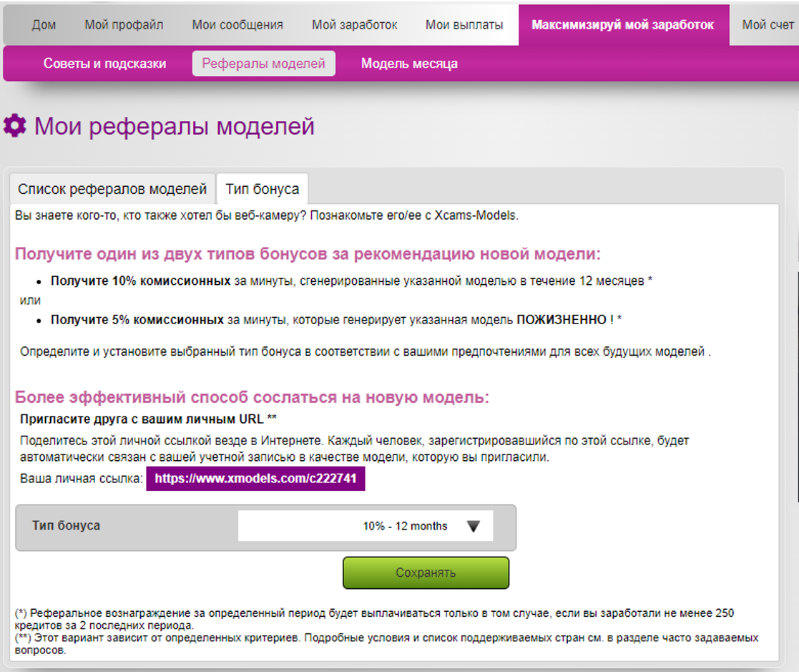
Task: Select Рефералы моделей submenu item
Action: (263, 63)
